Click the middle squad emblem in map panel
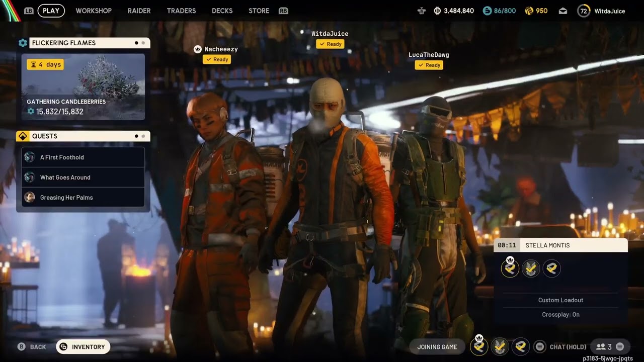 coord(531,268)
